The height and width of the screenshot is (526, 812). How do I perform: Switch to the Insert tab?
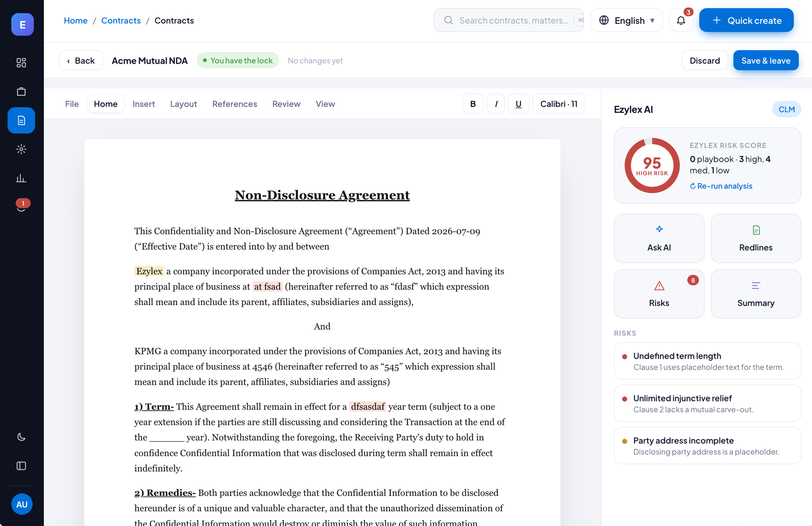pos(144,104)
